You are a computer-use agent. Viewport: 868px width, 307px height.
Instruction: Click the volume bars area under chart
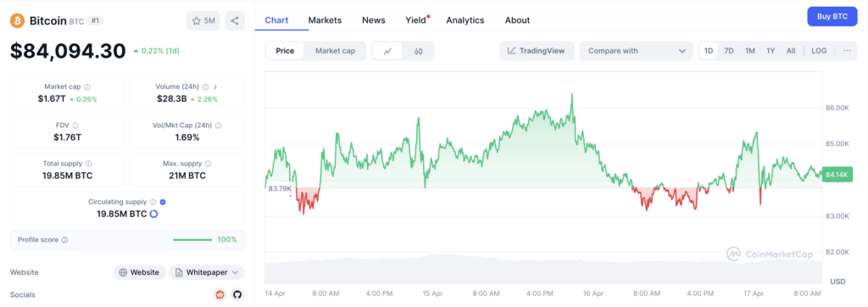tap(542, 270)
